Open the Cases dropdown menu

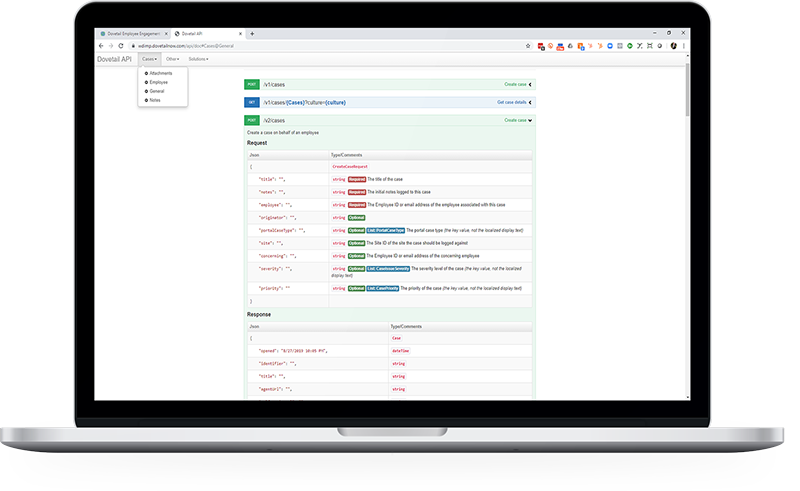pos(149,59)
